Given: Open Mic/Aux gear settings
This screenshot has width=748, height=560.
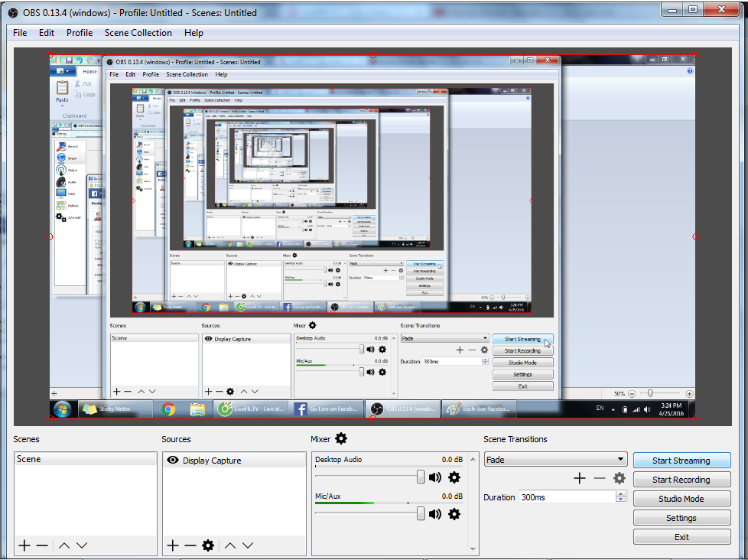Looking at the screenshot, I should point(454,514).
